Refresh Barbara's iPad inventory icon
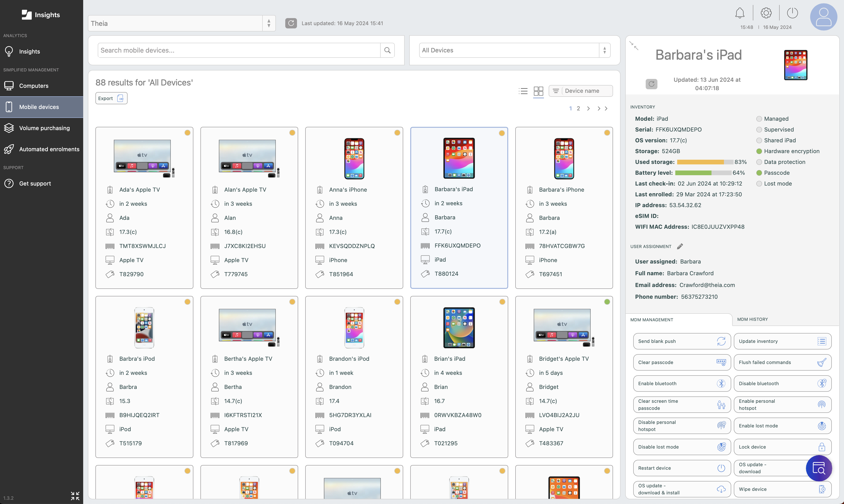 pyautogui.click(x=651, y=84)
